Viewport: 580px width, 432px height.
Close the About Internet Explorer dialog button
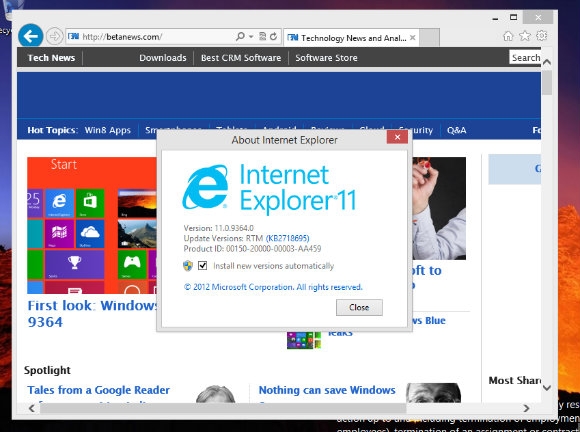click(x=359, y=307)
